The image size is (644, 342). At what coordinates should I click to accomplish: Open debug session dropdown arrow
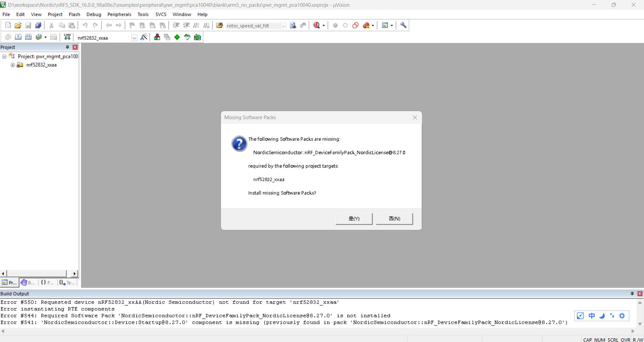coord(324,26)
